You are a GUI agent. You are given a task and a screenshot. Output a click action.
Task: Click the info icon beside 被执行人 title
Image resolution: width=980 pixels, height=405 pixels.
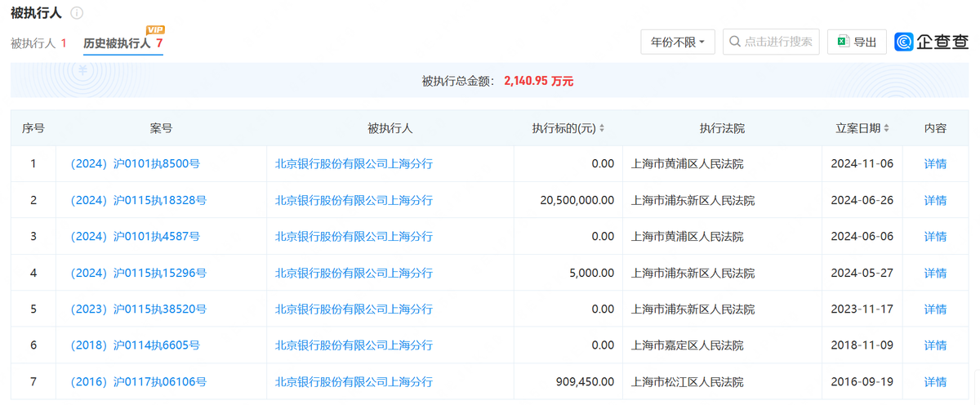pyautogui.click(x=77, y=13)
